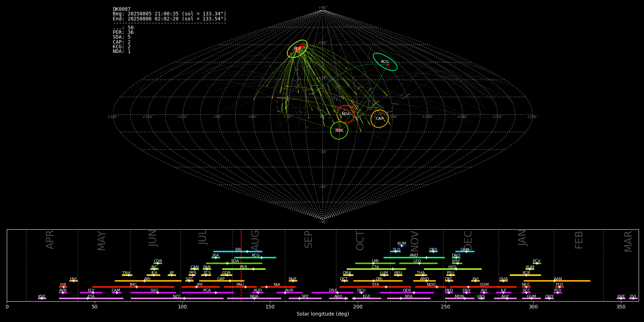This screenshot has height=322, width=644.
Task: Select the 'PER: 36' count in legend
Action: tap(123, 33)
